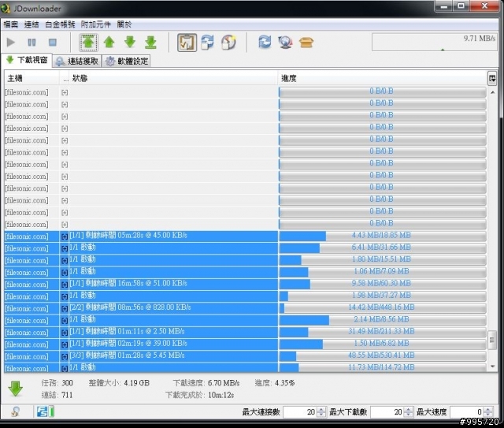Image resolution: width=504 pixels, height=428 pixels.
Task: Open the 附加元件 menu
Action: [95, 24]
